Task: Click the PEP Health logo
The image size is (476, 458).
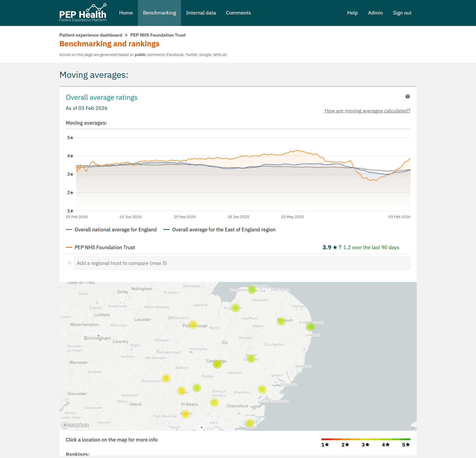Action: [x=83, y=13]
